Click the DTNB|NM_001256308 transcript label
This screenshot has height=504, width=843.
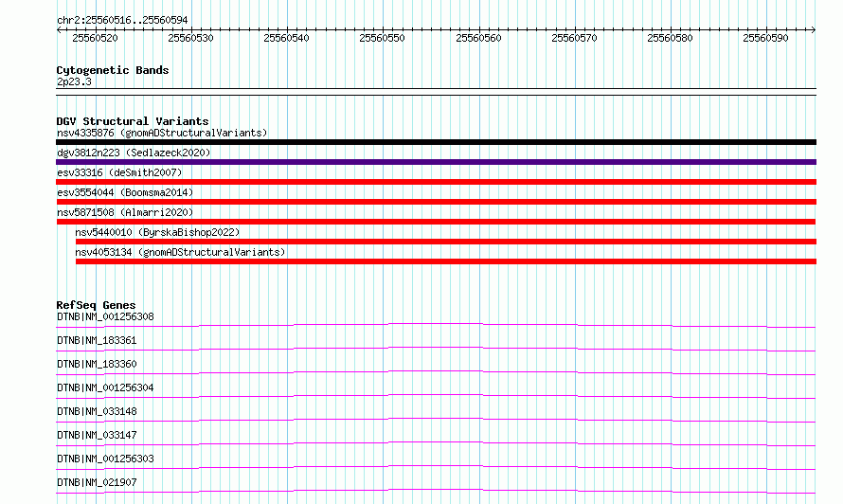pyautogui.click(x=105, y=316)
